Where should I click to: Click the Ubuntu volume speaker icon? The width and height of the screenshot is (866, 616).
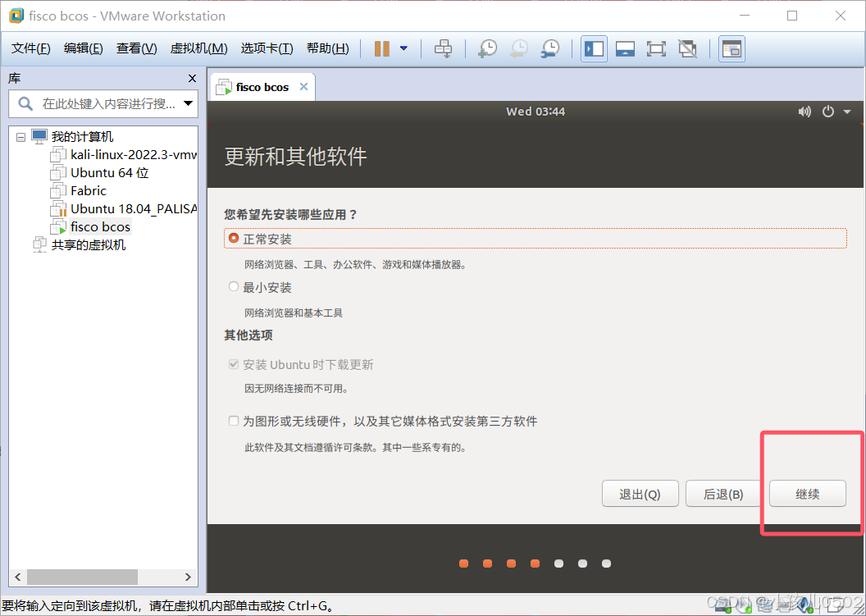tap(804, 112)
